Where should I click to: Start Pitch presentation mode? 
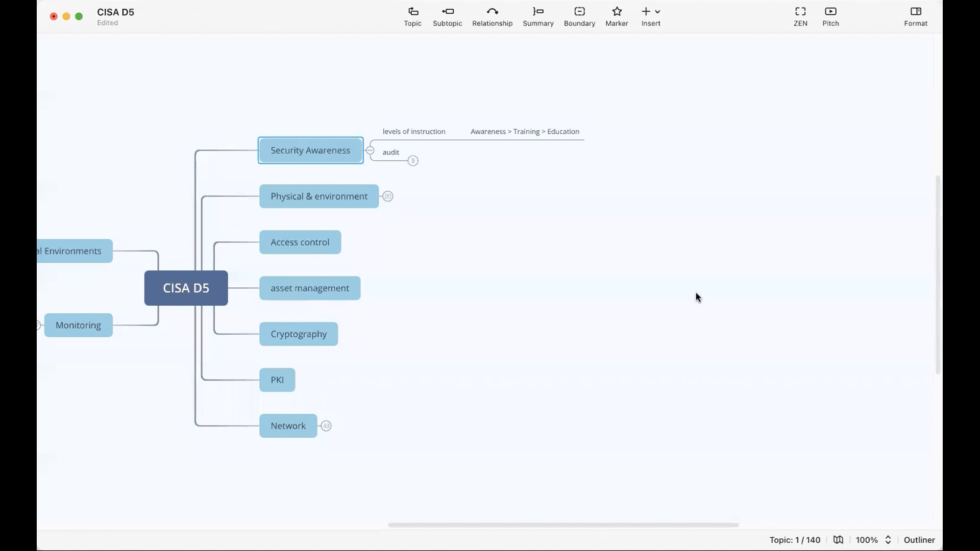pyautogui.click(x=830, y=16)
